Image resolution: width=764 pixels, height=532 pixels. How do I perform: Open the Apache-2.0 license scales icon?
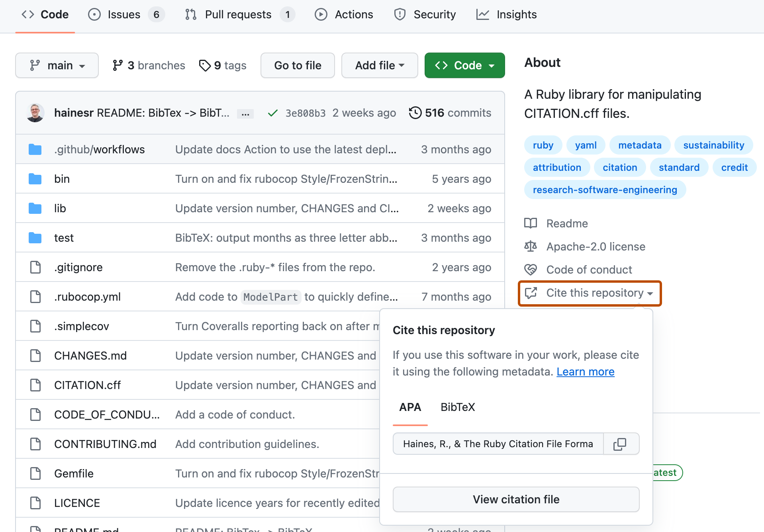coord(531,246)
